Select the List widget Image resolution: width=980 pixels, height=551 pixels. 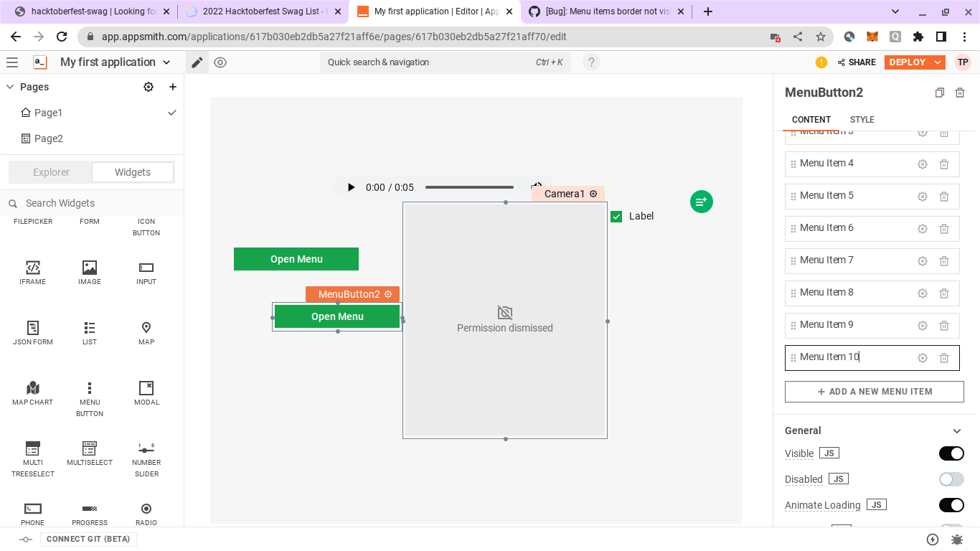(90, 333)
